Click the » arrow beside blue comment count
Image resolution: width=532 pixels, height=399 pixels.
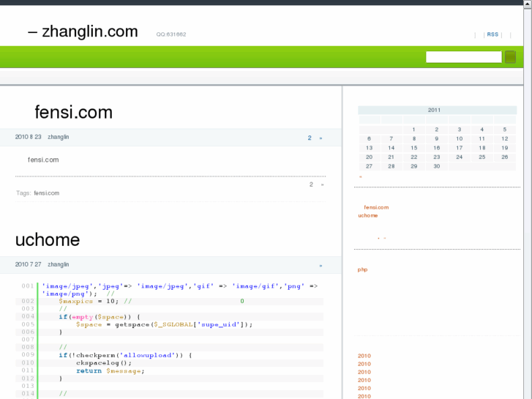pyautogui.click(x=321, y=138)
